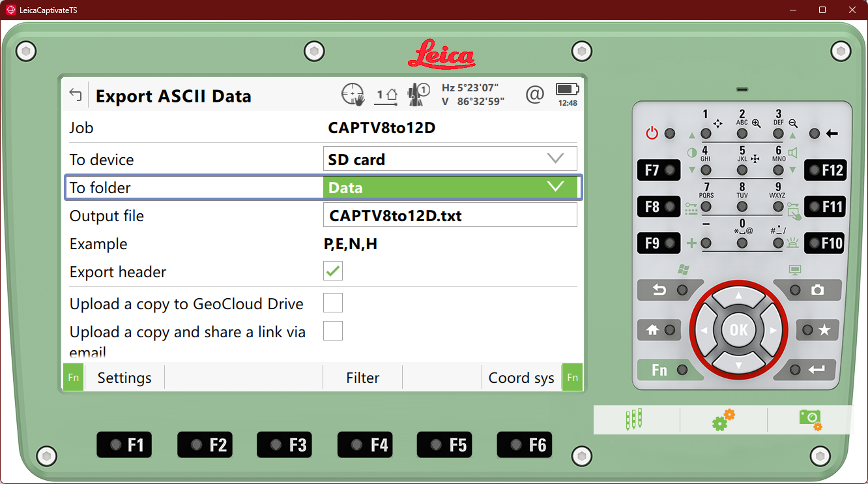Click the Output file name field
This screenshot has width=868, height=484.
[450, 215]
